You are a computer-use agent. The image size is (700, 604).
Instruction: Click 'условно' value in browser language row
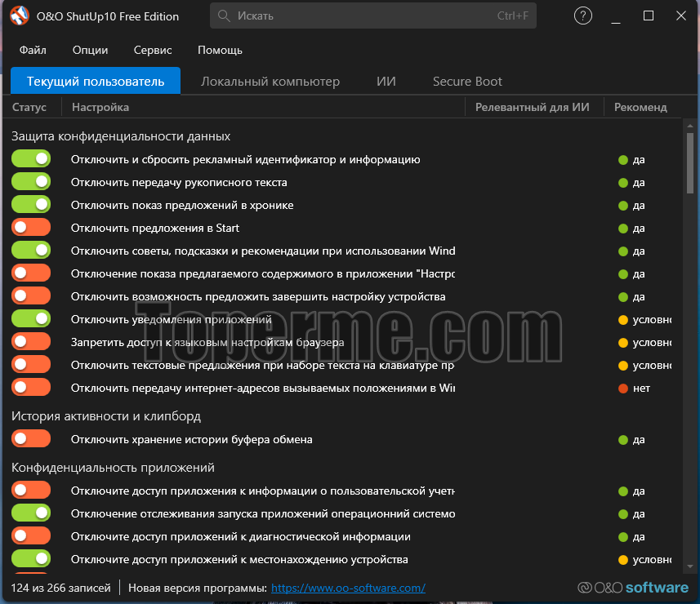point(653,343)
